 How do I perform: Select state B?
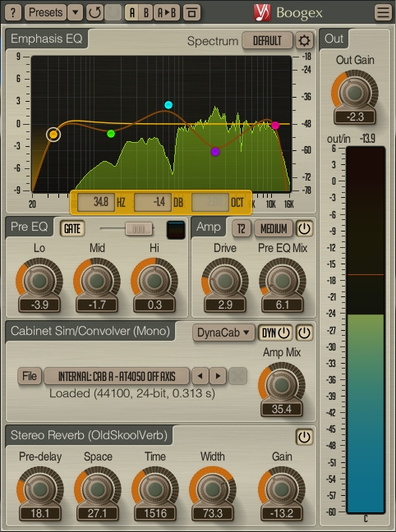145,12
